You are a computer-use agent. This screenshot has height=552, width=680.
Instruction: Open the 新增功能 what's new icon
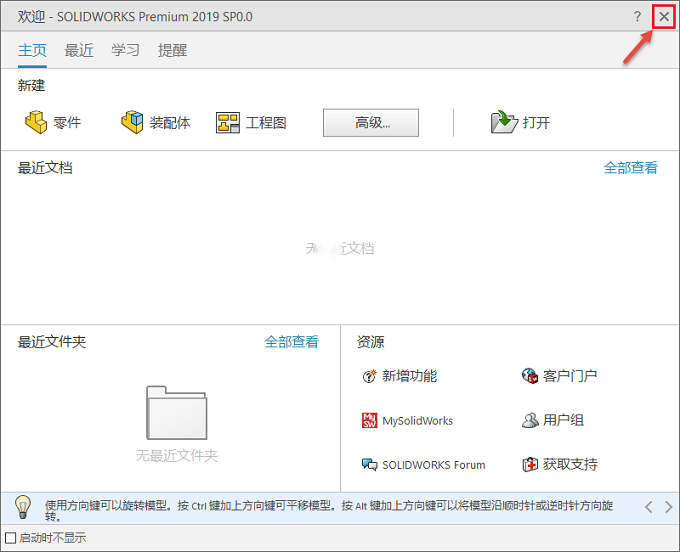[x=369, y=376]
